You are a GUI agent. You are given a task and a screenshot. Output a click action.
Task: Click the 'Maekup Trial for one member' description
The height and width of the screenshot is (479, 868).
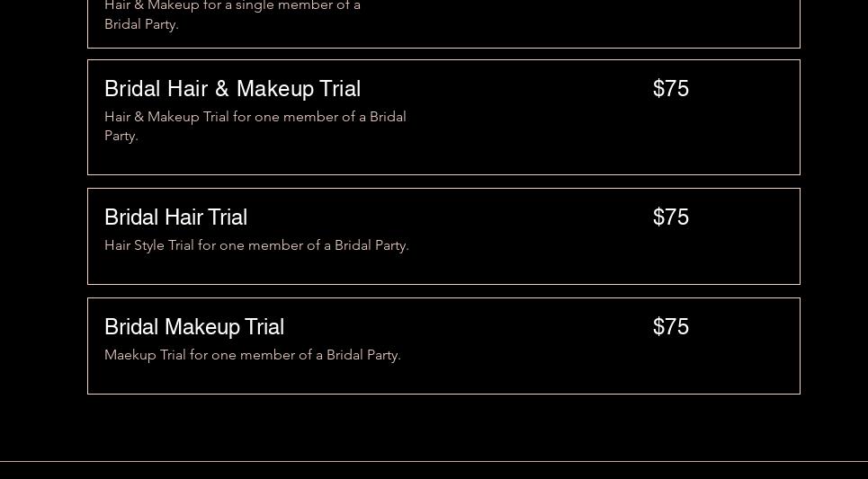[252, 355]
